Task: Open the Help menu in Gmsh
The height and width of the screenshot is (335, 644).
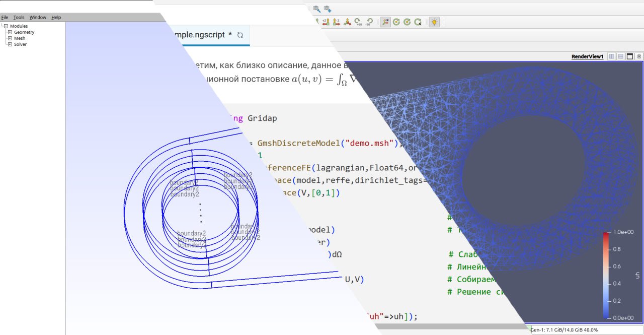Action: pyautogui.click(x=56, y=17)
